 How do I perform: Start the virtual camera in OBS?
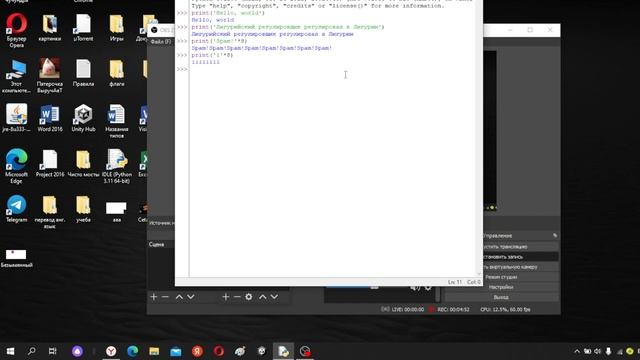(x=521, y=267)
